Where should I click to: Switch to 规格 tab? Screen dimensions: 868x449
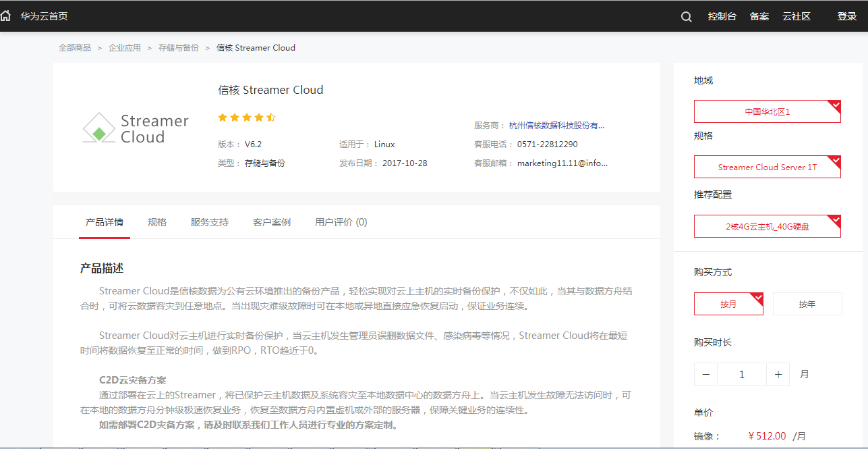[157, 222]
